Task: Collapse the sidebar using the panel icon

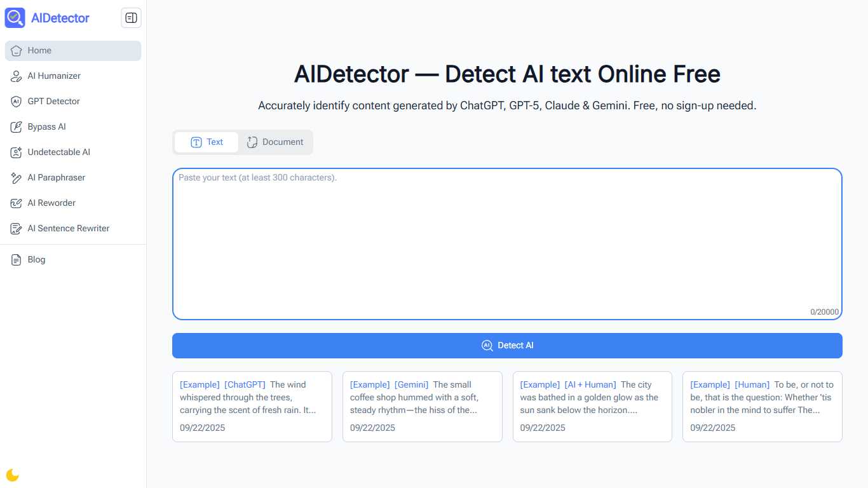Action: 131,18
